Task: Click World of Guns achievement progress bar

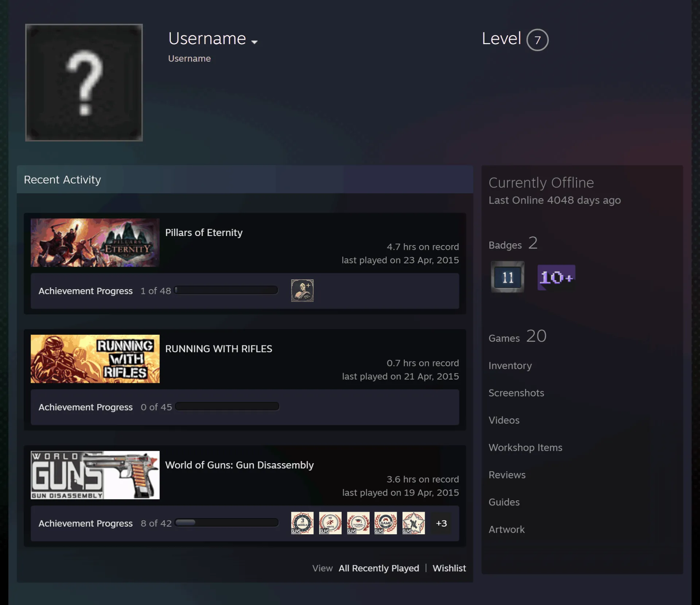Action: [227, 523]
